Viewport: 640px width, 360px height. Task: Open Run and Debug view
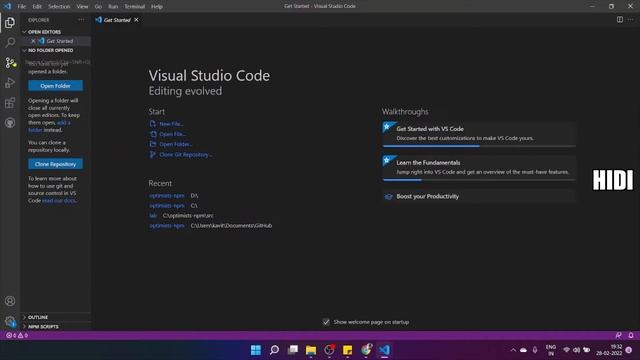click(10, 83)
